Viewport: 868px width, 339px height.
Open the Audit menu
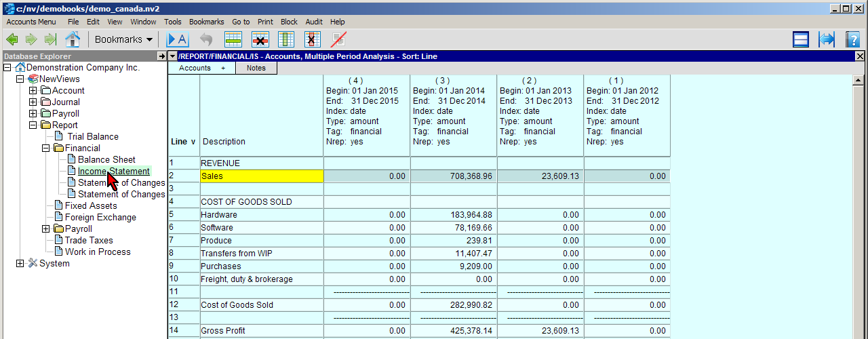pyautogui.click(x=313, y=22)
